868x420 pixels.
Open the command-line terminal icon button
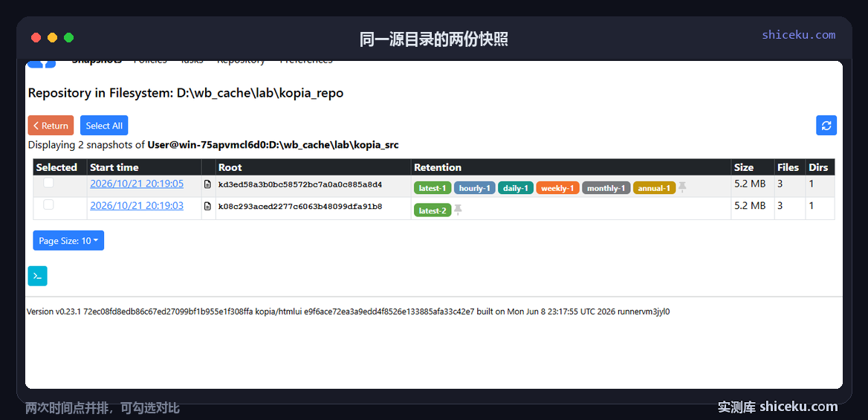38,276
